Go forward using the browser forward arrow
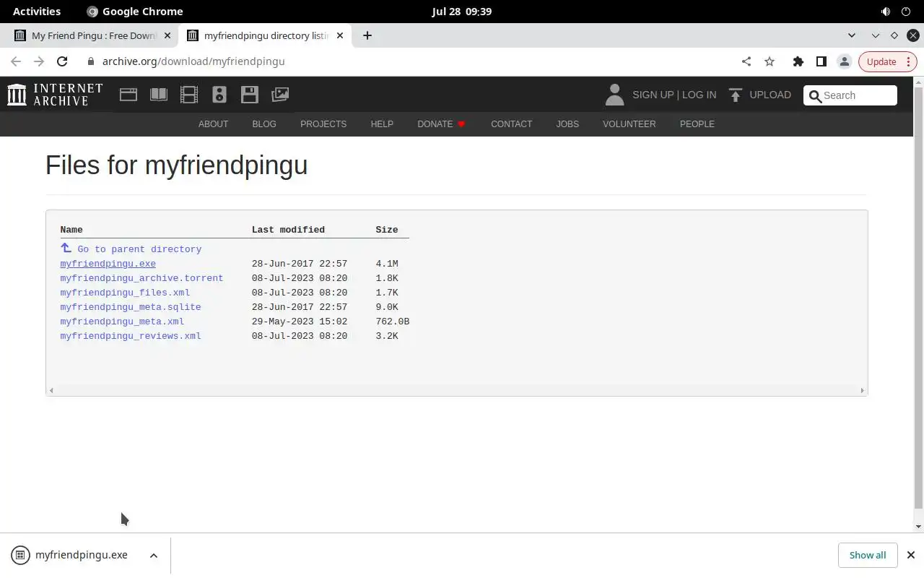This screenshot has height=578, width=924. tap(39, 61)
